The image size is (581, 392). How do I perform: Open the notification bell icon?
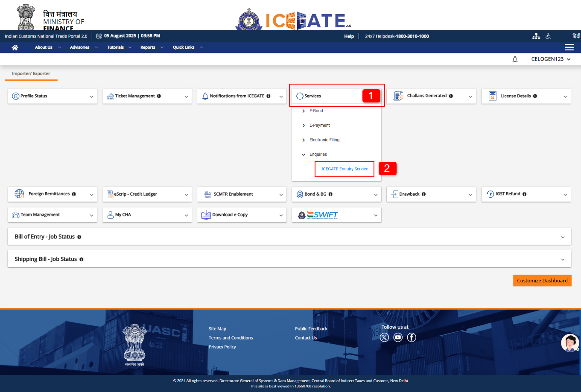tap(515, 59)
